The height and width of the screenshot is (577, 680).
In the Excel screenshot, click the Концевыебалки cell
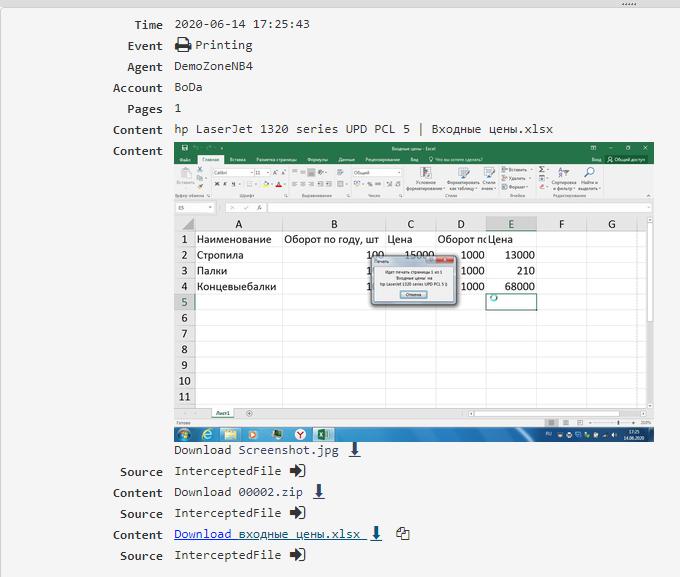239,286
